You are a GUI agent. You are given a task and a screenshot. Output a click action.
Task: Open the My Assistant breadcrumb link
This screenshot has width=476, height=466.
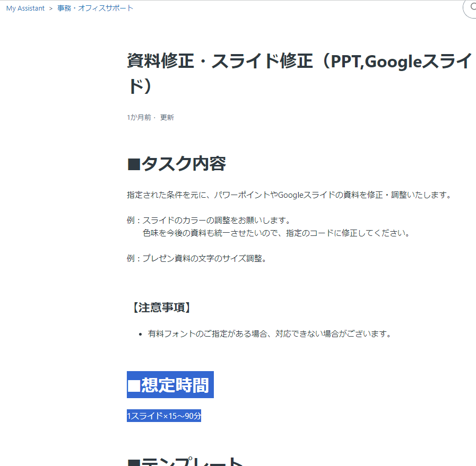pos(25,8)
